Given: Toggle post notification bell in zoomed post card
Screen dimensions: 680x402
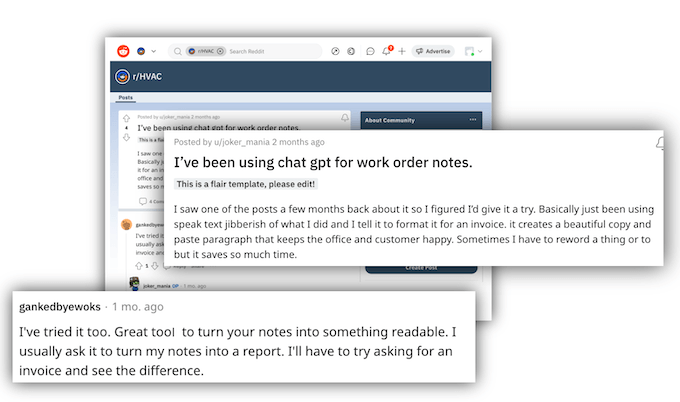Looking at the screenshot, I should click(660, 144).
